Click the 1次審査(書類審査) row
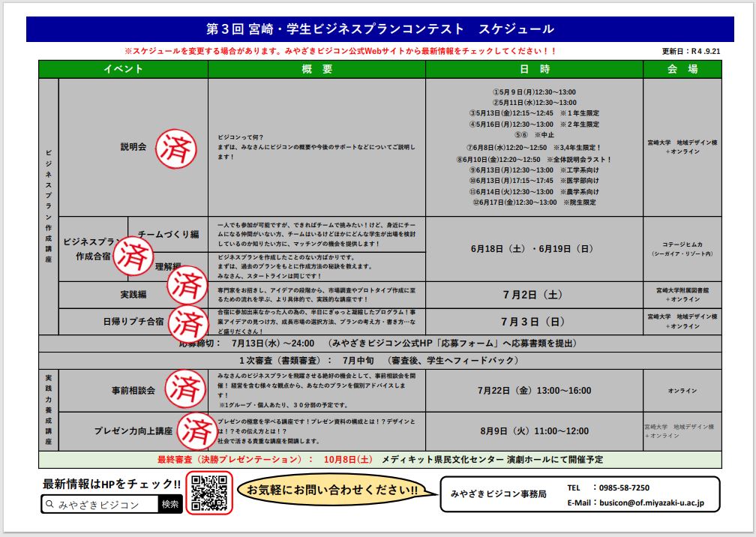The image size is (756, 537). click(380, 361)
